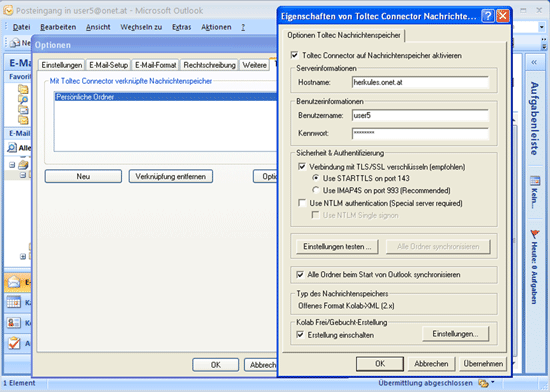Collapse the second-level minus node in folder tree
The height and width of the screenshot is (392, 550).
[x=23, y=175]
